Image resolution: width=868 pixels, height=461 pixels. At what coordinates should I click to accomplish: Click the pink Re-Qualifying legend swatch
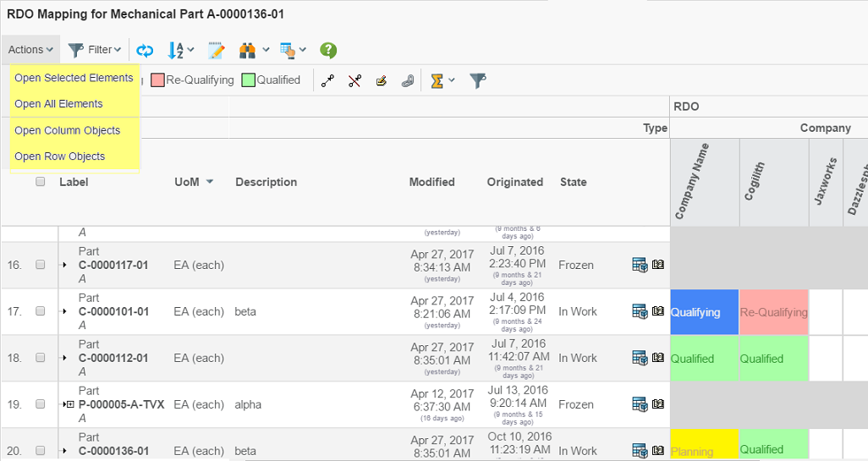[157, 80]
